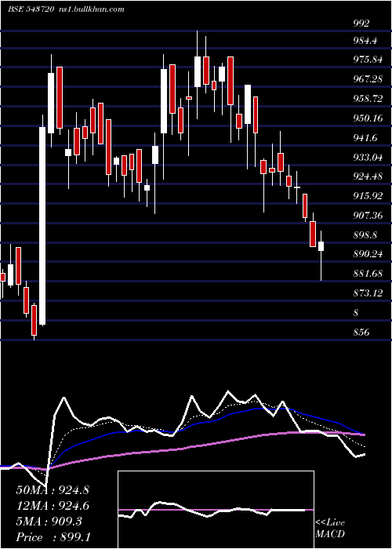Click the 924.48 price axis label
This screenshot has width=392, height=549.
pos(368,176)
